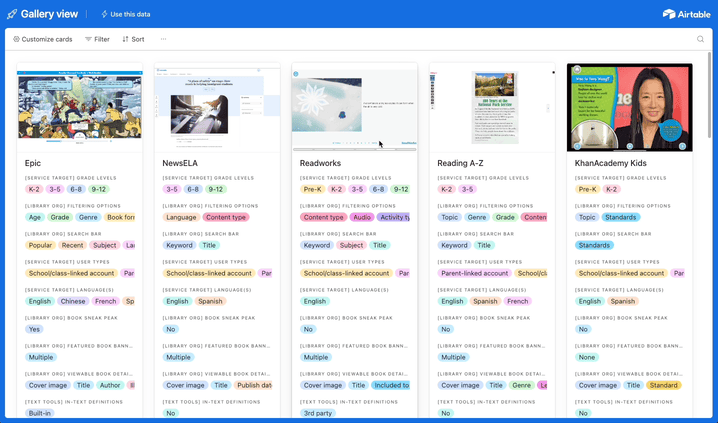718x423 pixels.
Task: Click the None tag on KhanAcademy Kids
Action: (x=587, y=357)
